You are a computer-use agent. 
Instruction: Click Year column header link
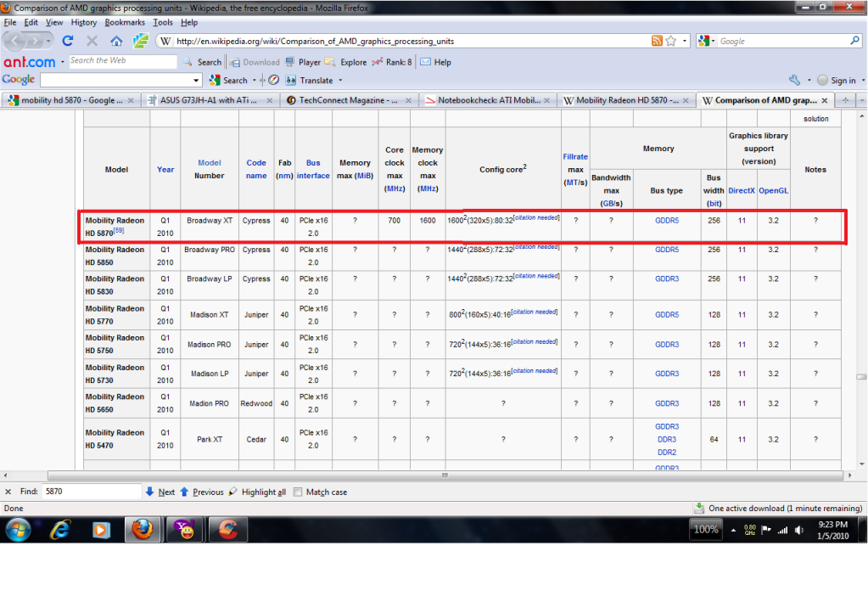click(165, 170)
